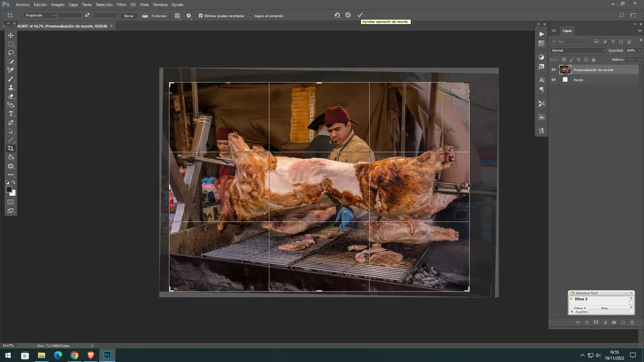
Task: Open Google Chrome from the taskbar
Action: [74, 355]
